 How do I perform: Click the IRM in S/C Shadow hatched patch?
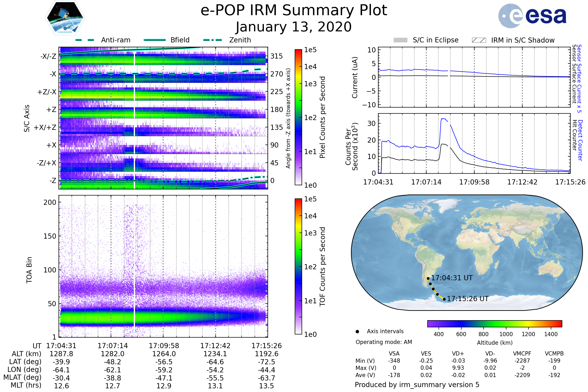(479, 40)
